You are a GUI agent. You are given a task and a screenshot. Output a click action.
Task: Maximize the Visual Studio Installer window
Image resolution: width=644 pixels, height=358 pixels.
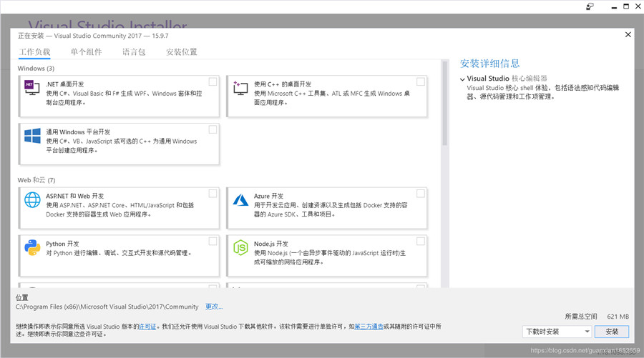click(626, 6)
